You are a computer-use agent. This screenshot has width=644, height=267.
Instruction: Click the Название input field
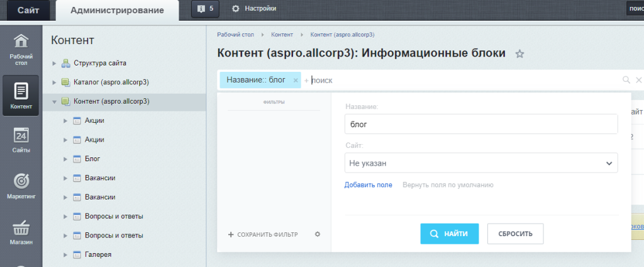click(x=481, y=124)
